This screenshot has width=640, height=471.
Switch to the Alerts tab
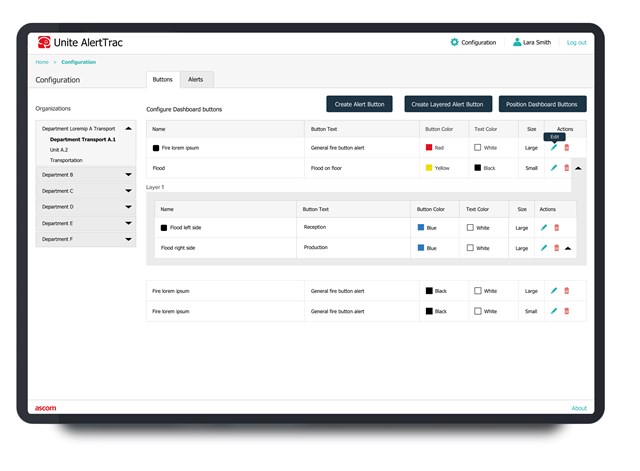[196, 79]
